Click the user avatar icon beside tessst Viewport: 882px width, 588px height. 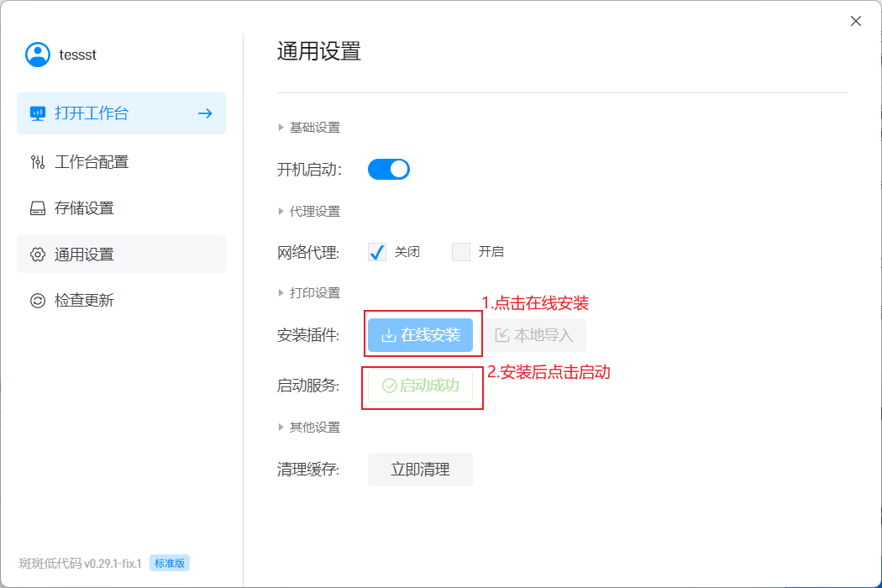[x=38, y=55]
